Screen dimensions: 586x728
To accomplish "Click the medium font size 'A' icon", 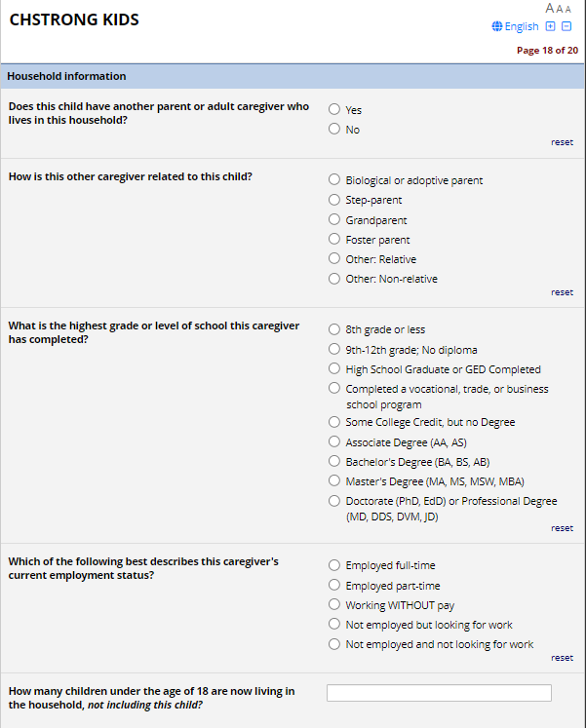I will pos(560,10).
